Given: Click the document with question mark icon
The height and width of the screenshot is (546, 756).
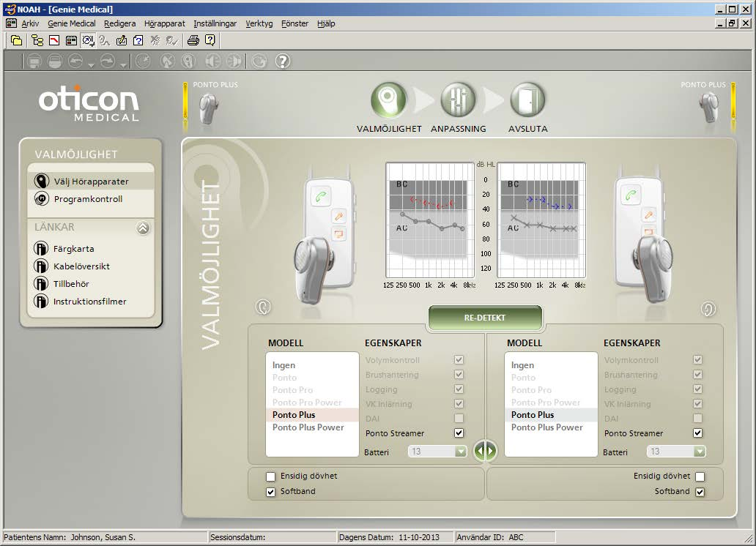Looking at the screenshot, I should click(x=138, y=40).
